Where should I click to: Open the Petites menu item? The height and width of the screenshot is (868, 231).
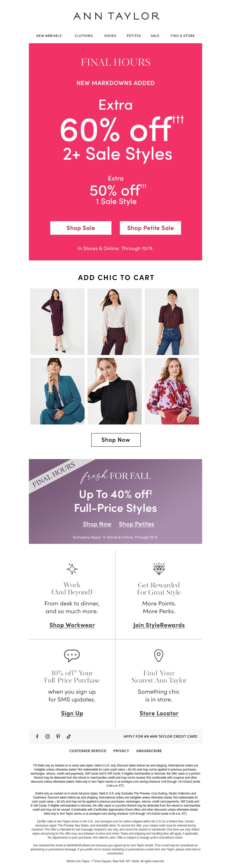(x=134, y=36)
